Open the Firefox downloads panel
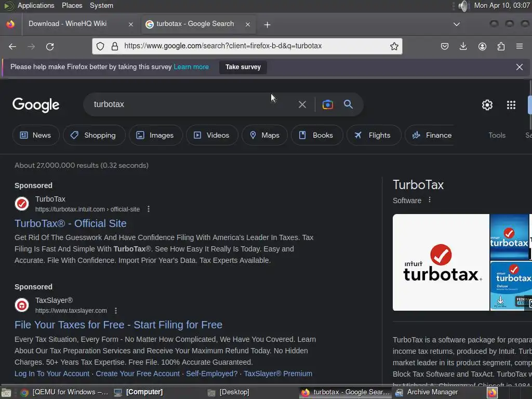This screenshot has width=532, height=399. tap(463, 46)
